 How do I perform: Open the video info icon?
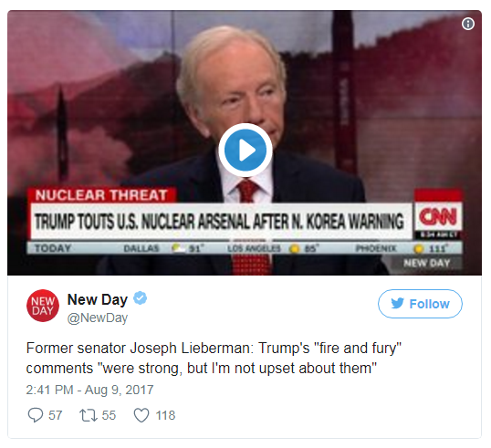tap(468, 24)
